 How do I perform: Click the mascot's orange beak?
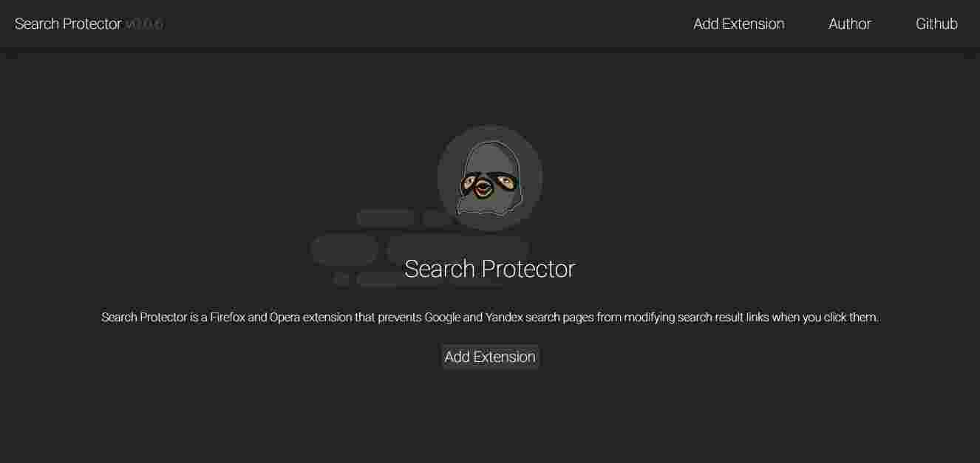(x=482, y=191)
